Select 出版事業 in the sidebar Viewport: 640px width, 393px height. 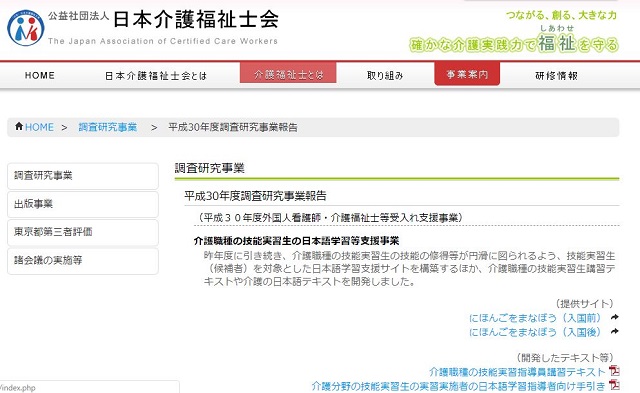(x=83, y=204)
